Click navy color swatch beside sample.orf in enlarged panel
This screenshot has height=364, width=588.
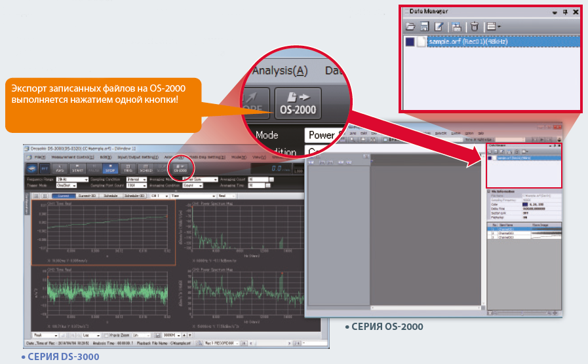coord(410,41)
